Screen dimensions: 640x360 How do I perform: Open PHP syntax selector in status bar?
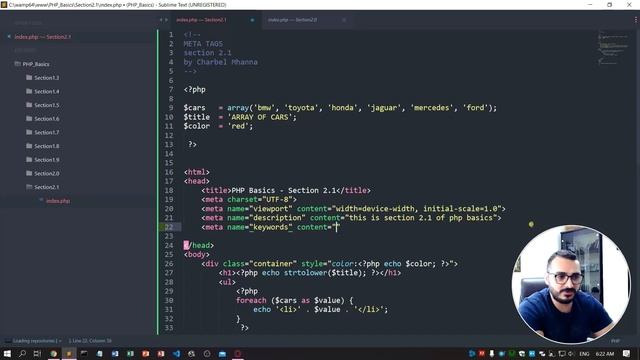[615, 341]
